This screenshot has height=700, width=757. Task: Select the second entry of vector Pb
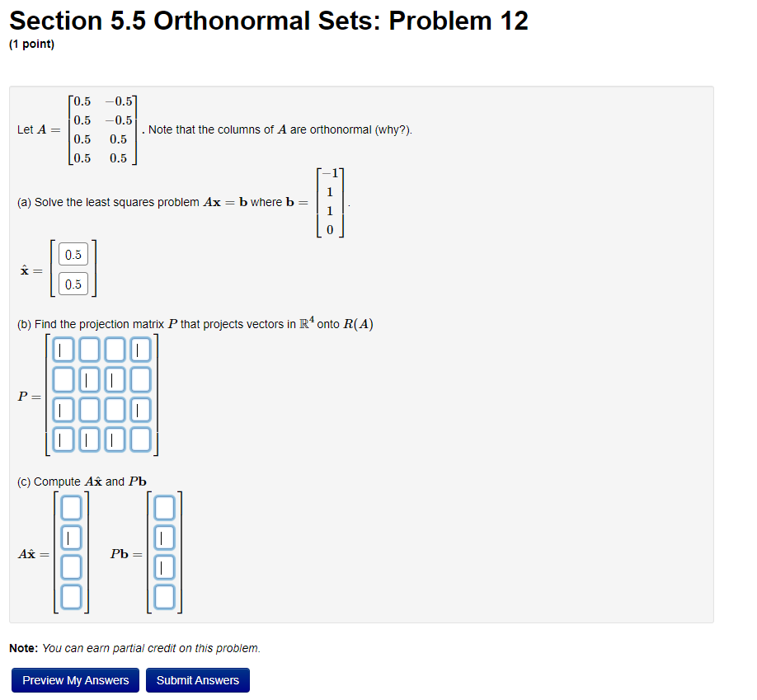click(x=163, y=537)
